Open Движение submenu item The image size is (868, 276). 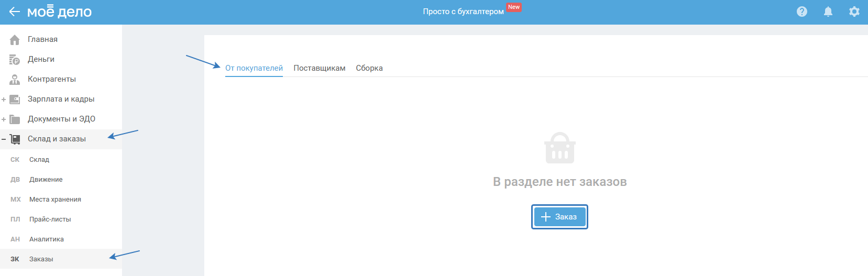[46, 180]
